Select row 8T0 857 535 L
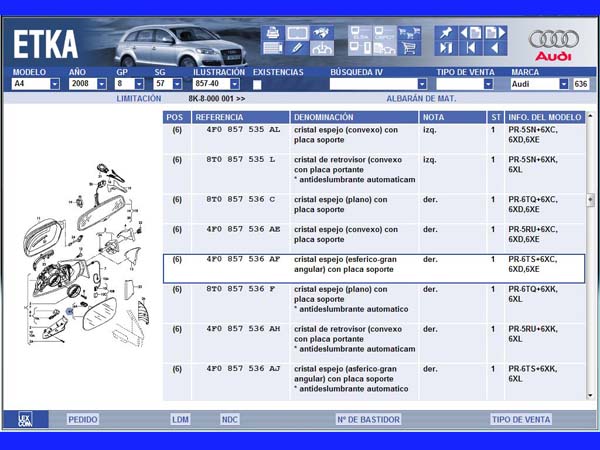Viewport: 600px width, 450px height. pyautogui.click(x=374, y=173)
